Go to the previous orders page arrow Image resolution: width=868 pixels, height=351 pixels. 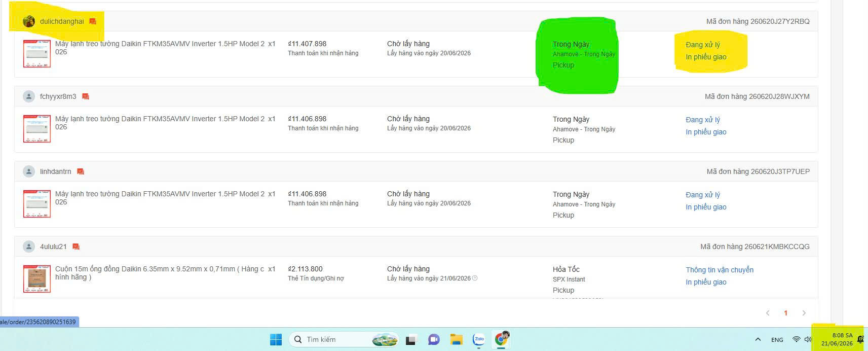768,313
